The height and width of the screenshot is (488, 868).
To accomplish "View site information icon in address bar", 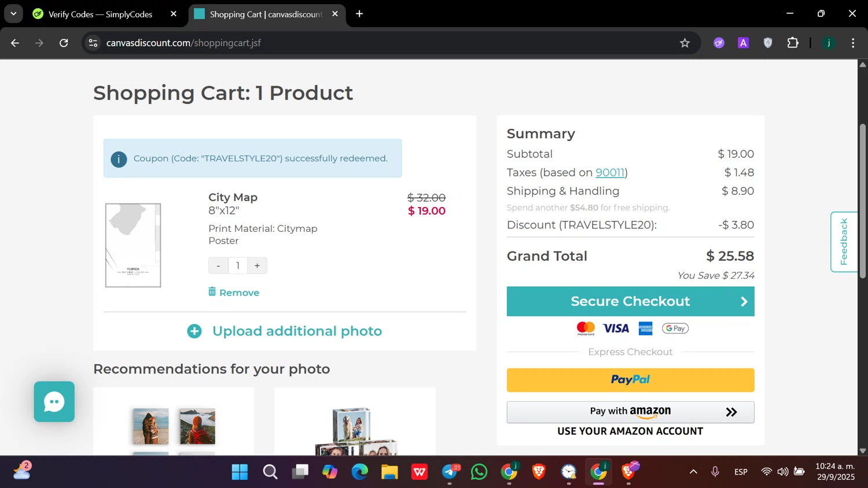I will coord(93,43).
